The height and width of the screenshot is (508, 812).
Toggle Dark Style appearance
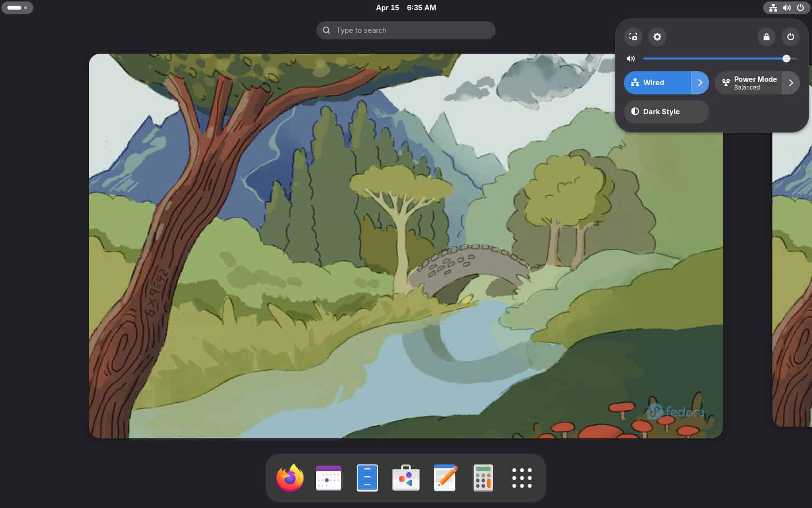pos(666,112)
